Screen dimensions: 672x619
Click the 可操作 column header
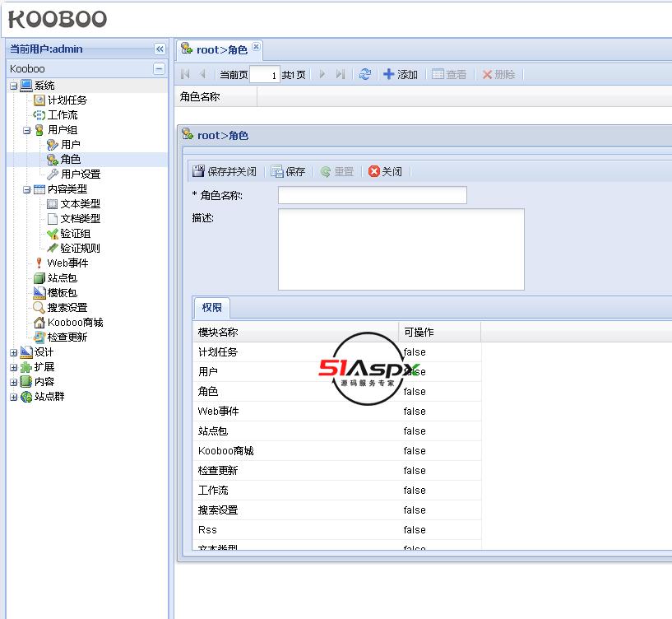(x=440, y=332)
